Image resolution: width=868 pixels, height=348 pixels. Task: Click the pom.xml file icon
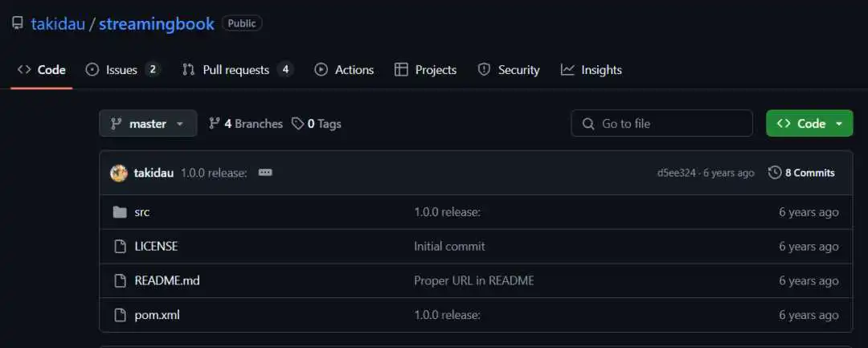120,315
